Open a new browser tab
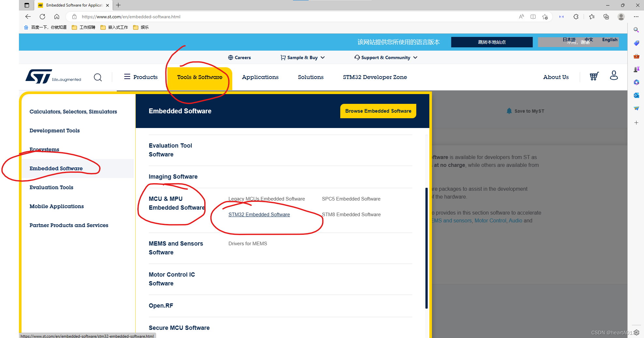 (x=118, y=5)
